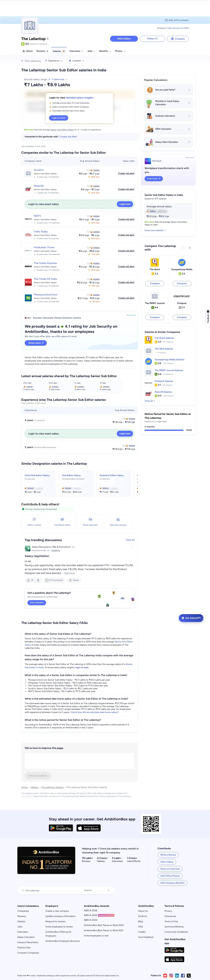Image resolution: width=210 pixels, height=980 pixels.
Task: Open the LinkedIn icon in the footer
Action: click(x=177, y=975)
